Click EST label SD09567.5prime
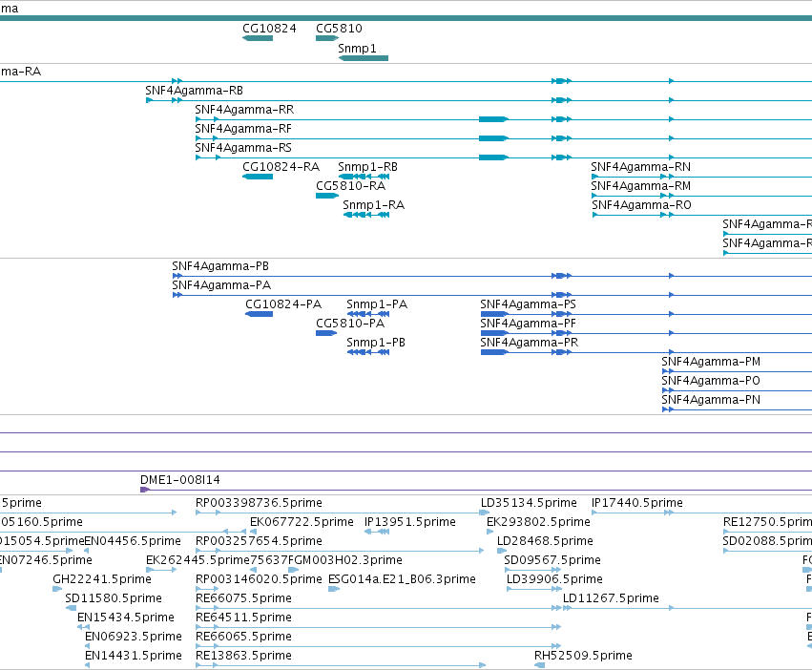 click(552, 560)
